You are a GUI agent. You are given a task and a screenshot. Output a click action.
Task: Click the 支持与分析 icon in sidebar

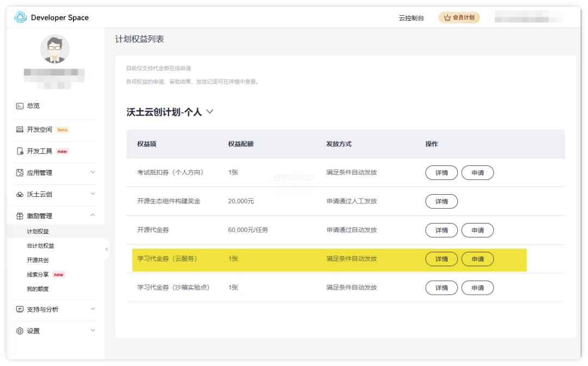pyautogui.click(x=20, y=309)
